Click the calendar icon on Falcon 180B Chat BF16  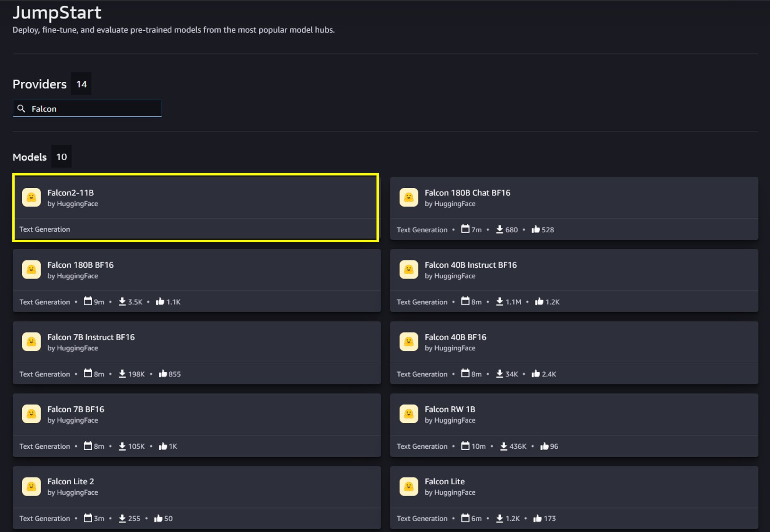click(465, 229)
